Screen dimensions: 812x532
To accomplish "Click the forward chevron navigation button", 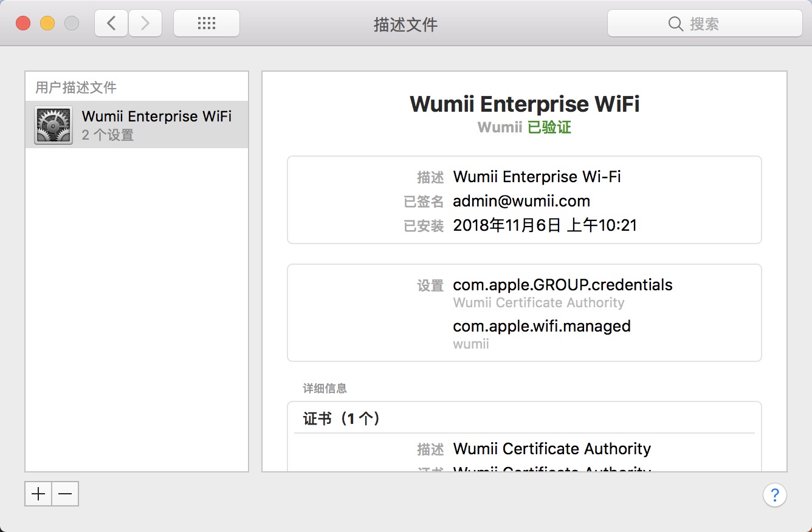I will coord(145,24).
